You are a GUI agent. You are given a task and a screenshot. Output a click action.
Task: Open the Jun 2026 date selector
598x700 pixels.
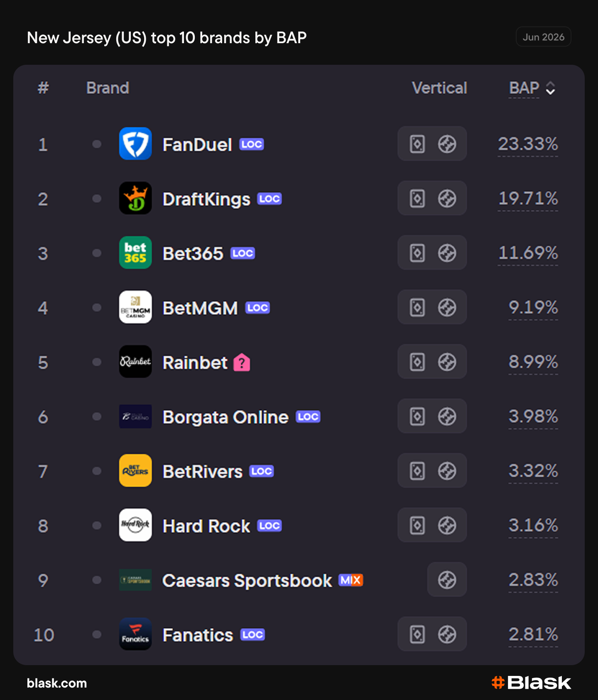pyautogui.click(x=544, y=37)
